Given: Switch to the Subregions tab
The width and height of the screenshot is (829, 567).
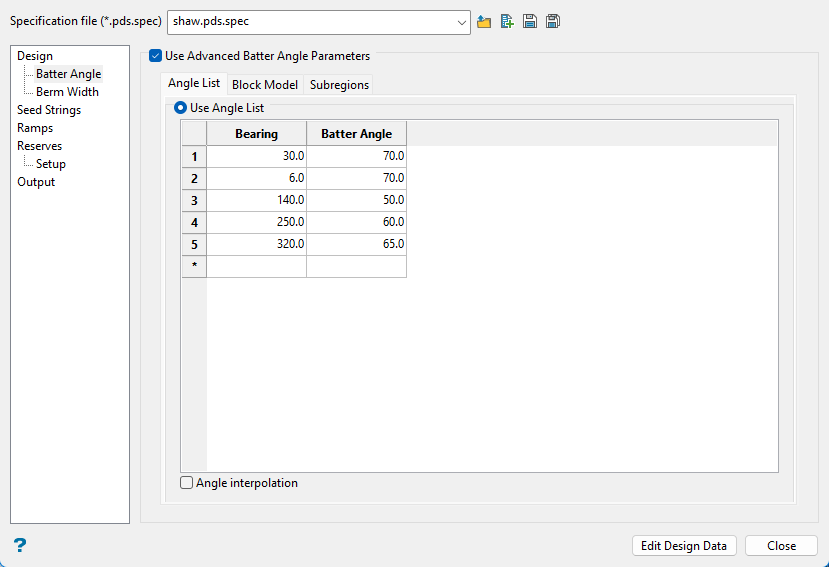Looking at the screenshot, I should coord(339,85).
